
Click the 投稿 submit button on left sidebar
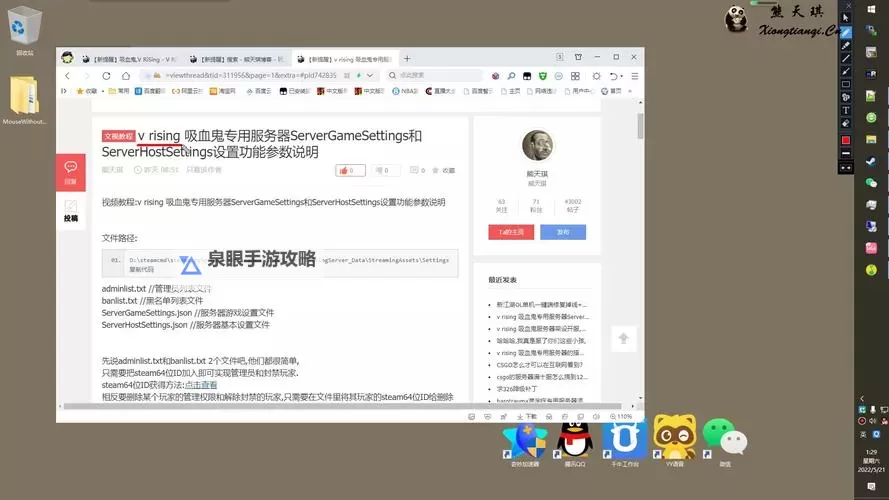click(x=71, y=211)
